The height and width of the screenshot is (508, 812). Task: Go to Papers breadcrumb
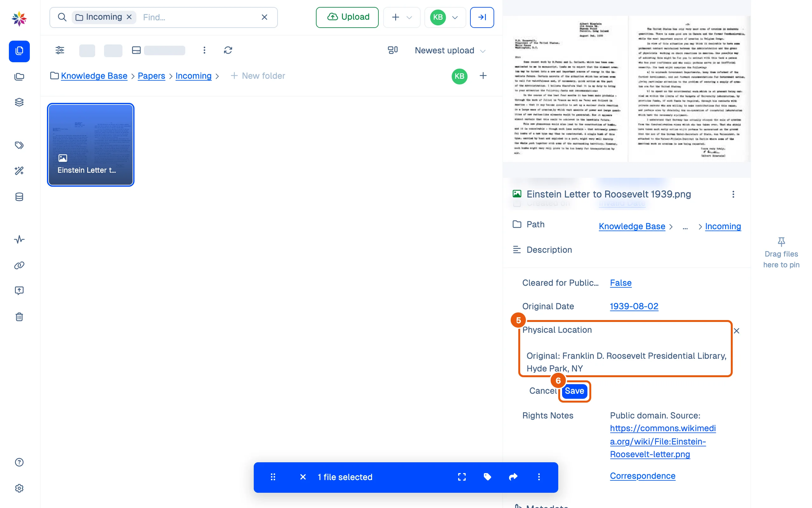tap(151, 76)
